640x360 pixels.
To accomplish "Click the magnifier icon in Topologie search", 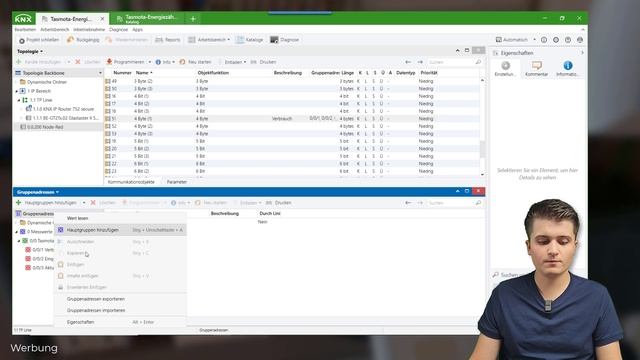I will [478, 62].
